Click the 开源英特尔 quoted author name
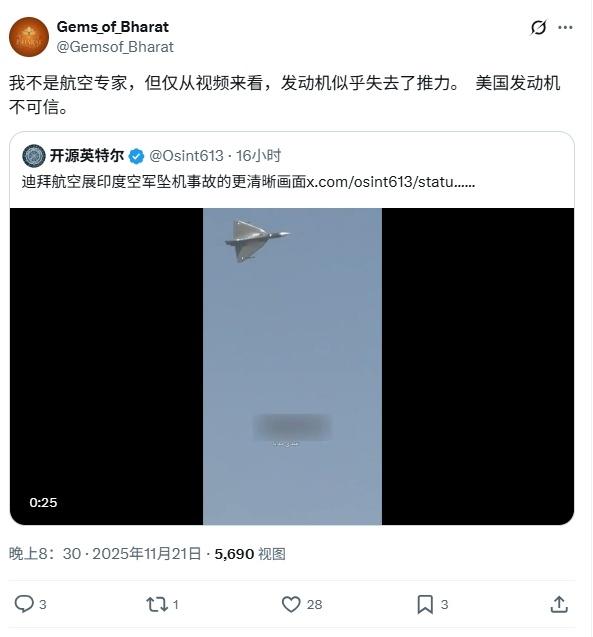 (87, 156)
